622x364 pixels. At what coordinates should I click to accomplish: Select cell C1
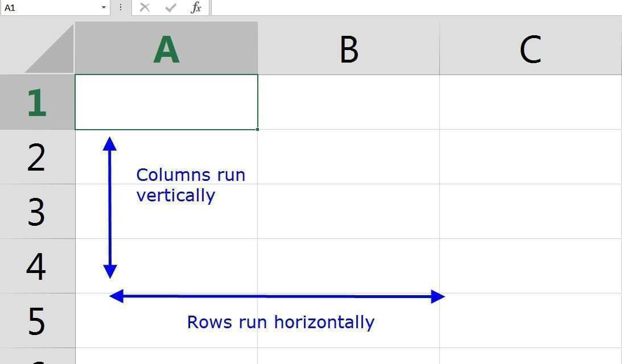(x=530, y=102)
